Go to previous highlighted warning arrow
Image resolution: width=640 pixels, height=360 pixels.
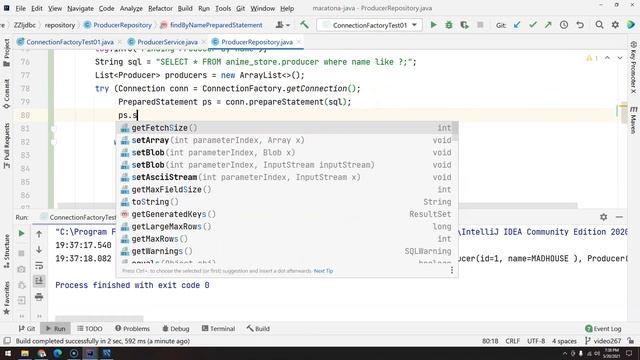tap(607, 58)
